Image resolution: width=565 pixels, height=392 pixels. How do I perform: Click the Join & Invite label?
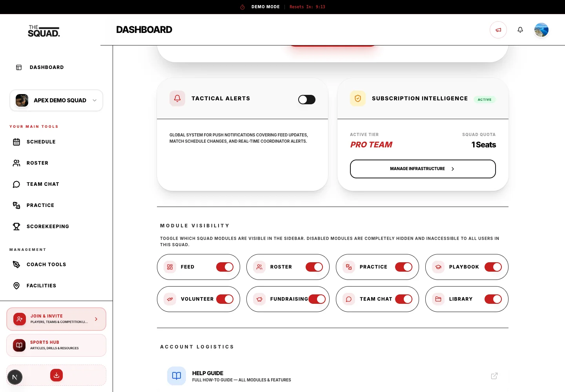(47, 316)
